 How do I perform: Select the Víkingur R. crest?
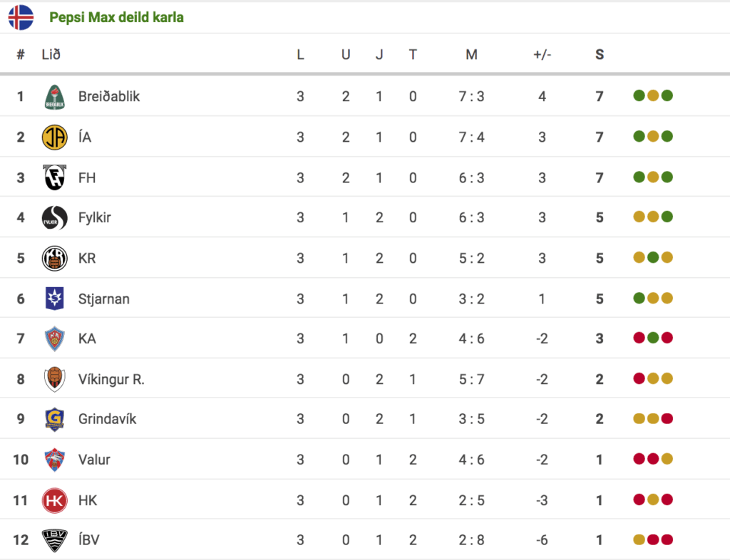[x=54, y=379]
